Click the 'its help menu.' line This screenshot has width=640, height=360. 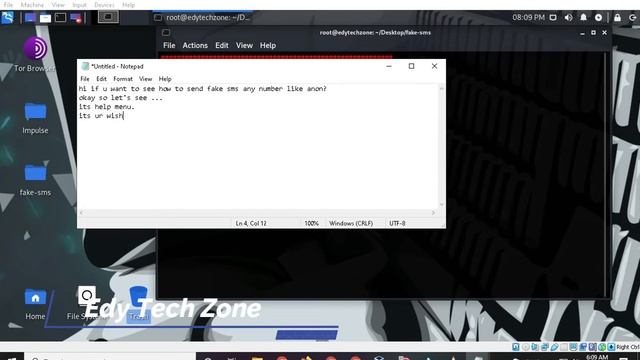click(107, 107)
